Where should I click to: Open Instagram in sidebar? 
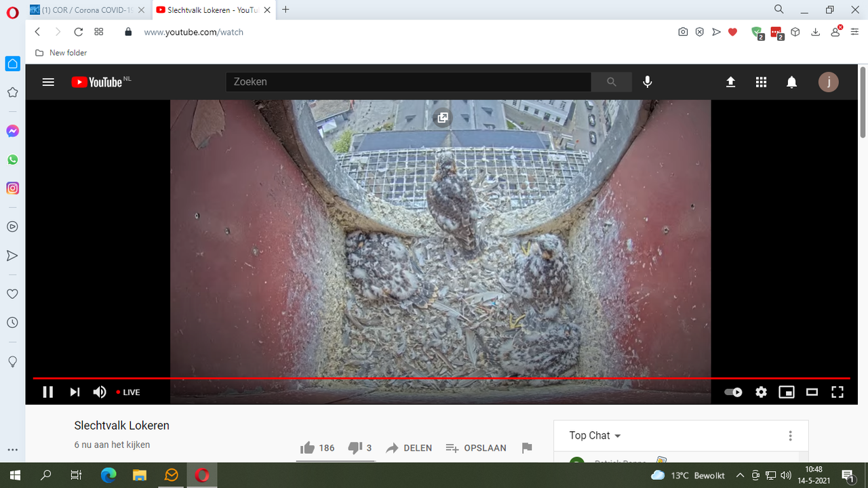(x=12, y=188)
